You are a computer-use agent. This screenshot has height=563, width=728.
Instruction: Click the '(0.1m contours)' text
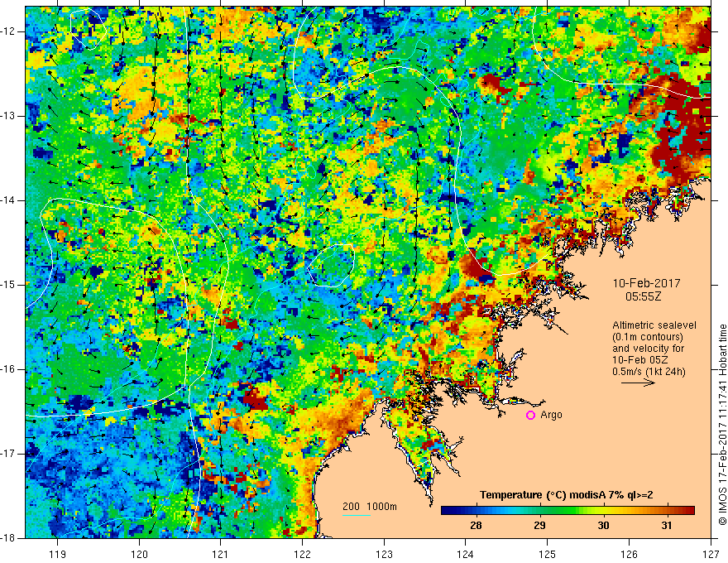pyautogui.click(x=648, y=337)
